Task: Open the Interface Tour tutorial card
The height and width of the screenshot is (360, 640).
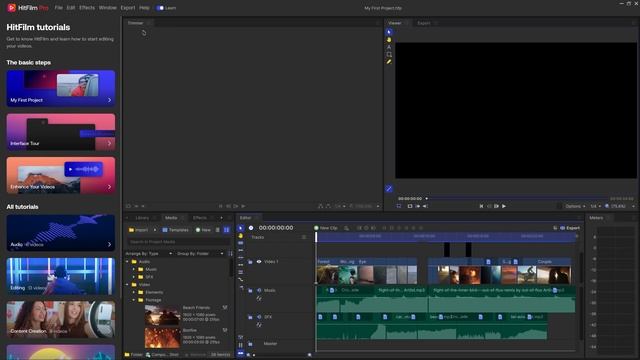Action: click(x=61, y=132)
